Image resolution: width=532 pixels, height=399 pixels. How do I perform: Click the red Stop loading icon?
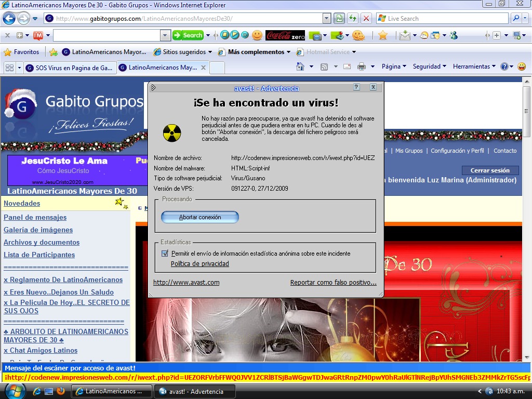366,18
